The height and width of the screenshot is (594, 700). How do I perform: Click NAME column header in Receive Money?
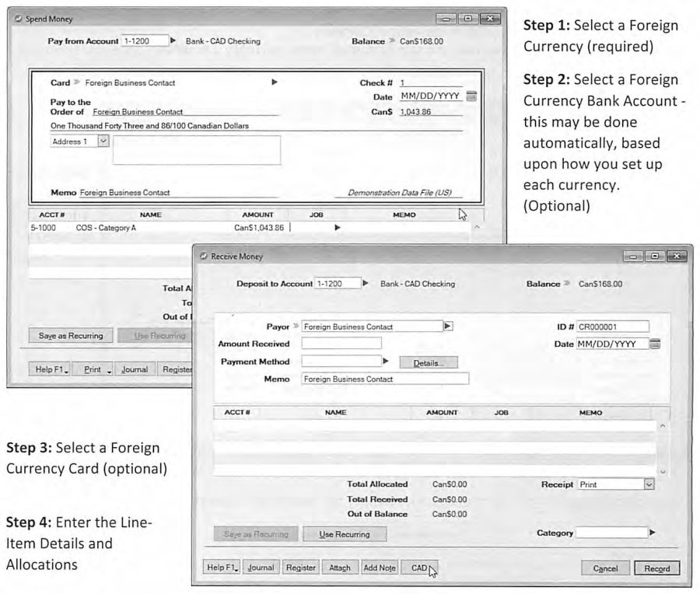[335, 412]
